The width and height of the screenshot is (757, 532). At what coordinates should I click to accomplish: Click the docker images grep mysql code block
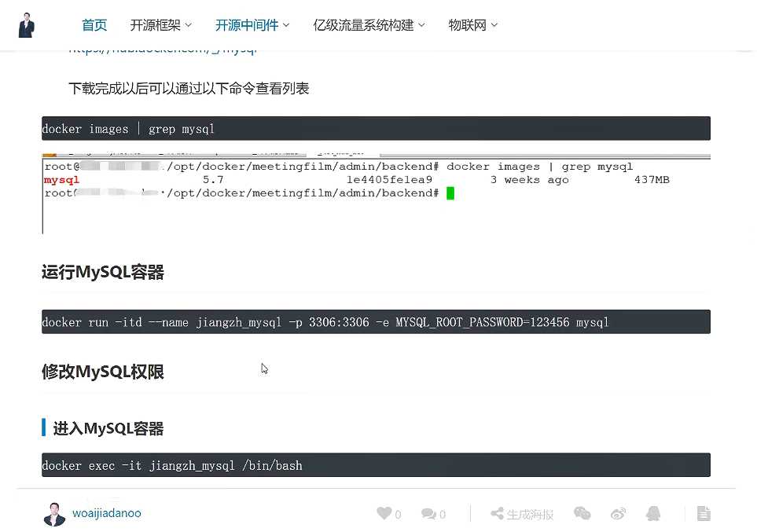coord(376,129)
